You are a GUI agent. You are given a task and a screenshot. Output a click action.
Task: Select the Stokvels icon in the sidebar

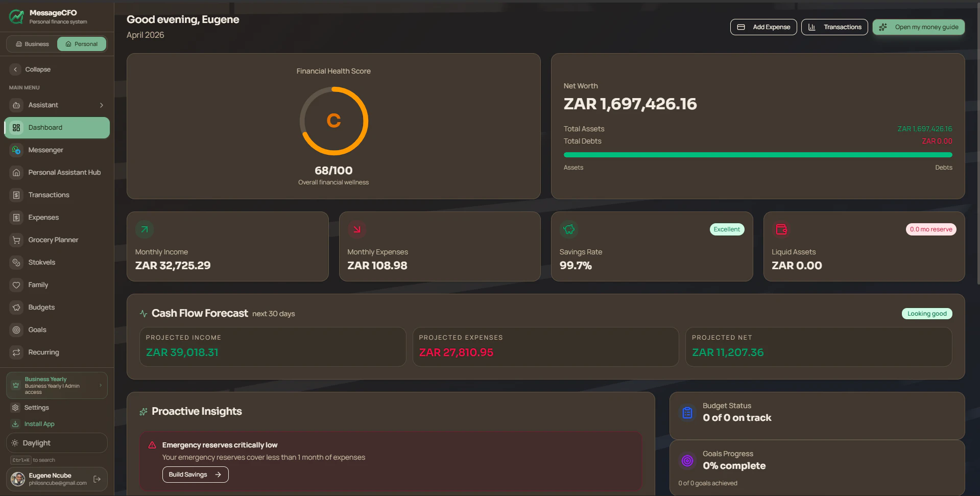[16, 262]
